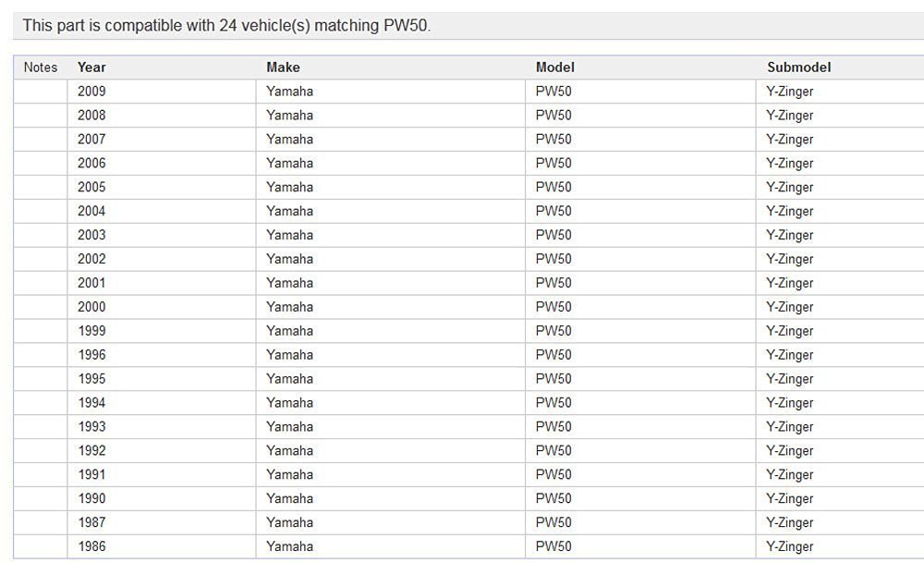Click the Model column header

(x=554, y=67)
